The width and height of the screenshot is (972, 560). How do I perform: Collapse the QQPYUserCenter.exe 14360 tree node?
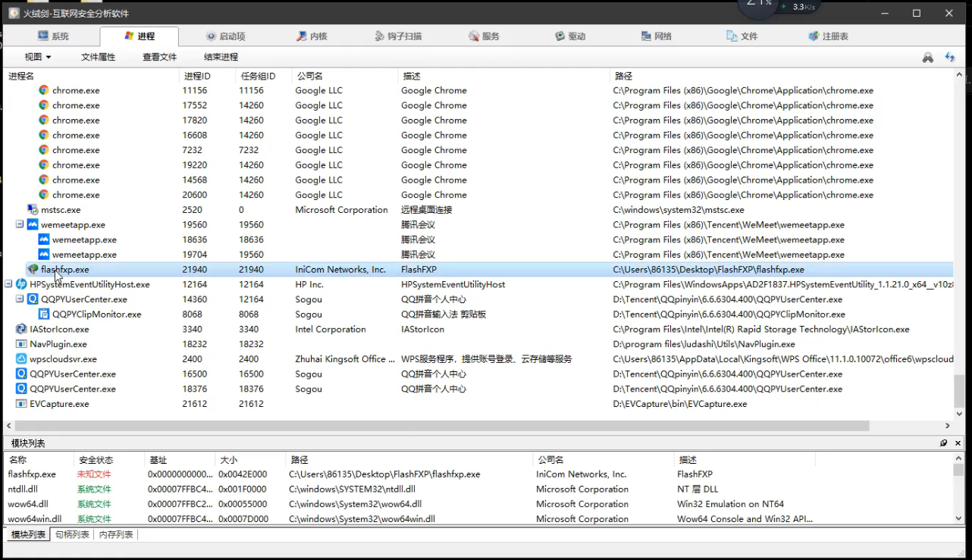coord(20,299)
